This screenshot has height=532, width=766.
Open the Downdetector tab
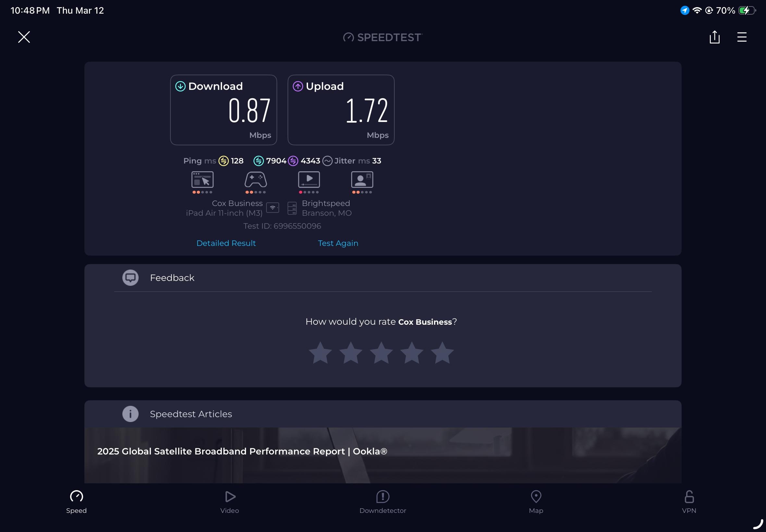382,502
